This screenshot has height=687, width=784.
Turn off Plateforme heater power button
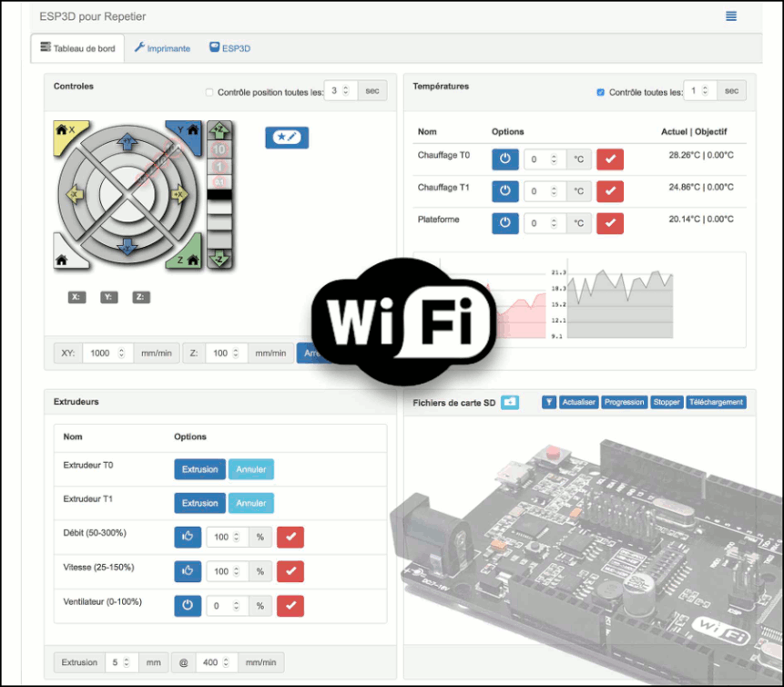pos(505,223)
